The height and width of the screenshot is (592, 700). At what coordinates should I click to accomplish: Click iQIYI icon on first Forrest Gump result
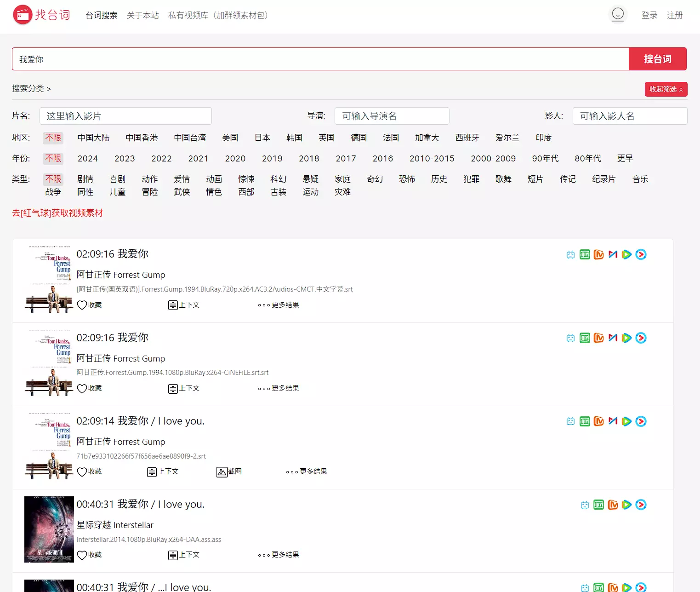point(585,255)
